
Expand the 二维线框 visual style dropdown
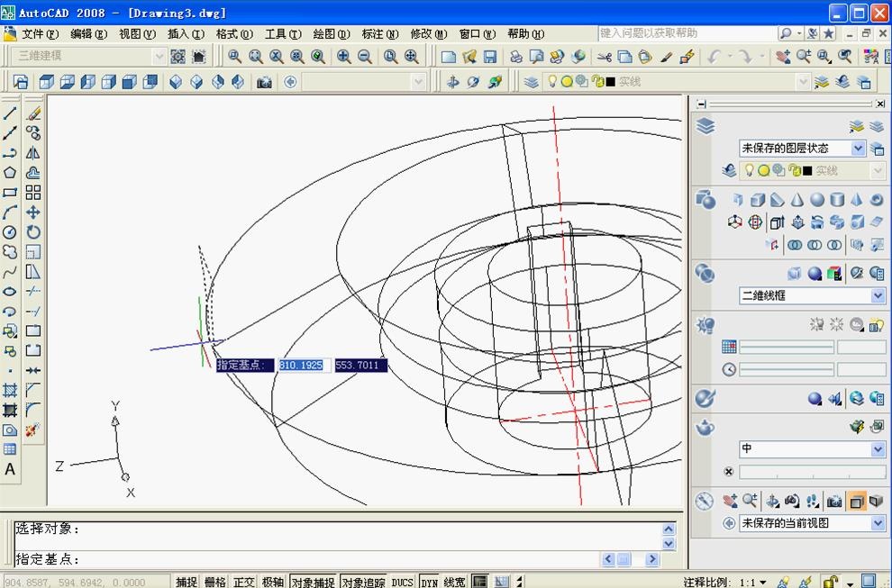(878, 295)
